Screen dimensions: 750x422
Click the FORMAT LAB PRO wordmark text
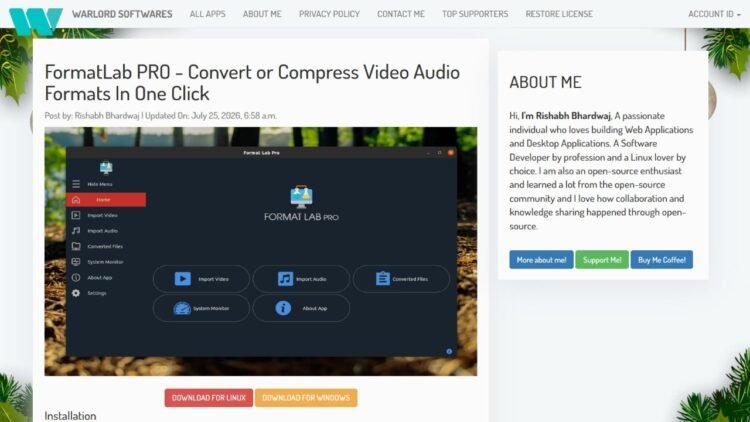pyautogui.click(x=301, y=217)
